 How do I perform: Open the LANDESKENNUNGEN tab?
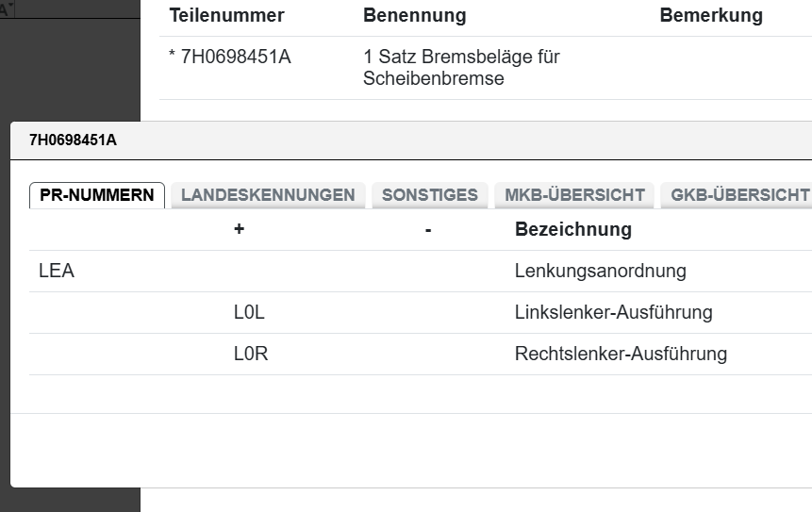pyautogui.click(x=268, y=195)
